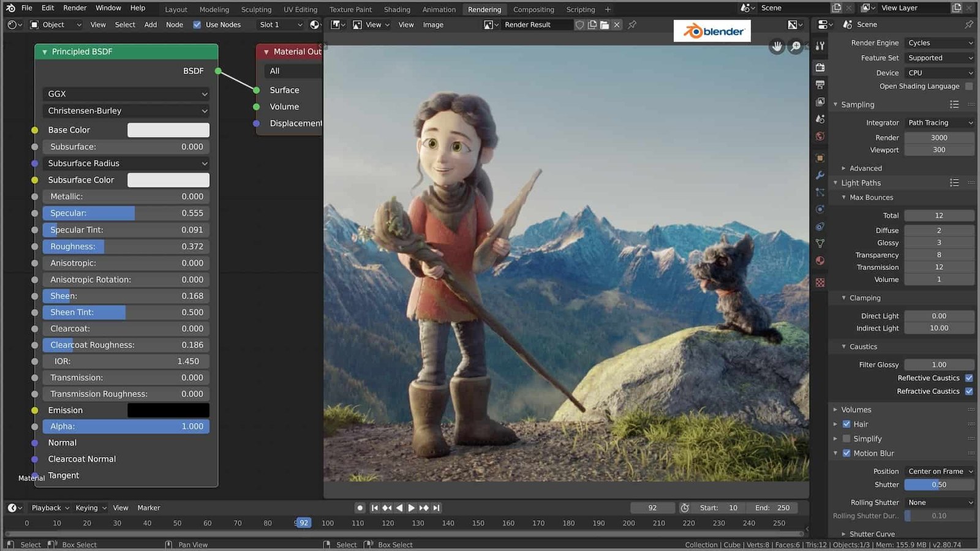Screen dimensions: 980x551
Task: Adjust the Roughness slider at 0.372
Action: point(126,246)
